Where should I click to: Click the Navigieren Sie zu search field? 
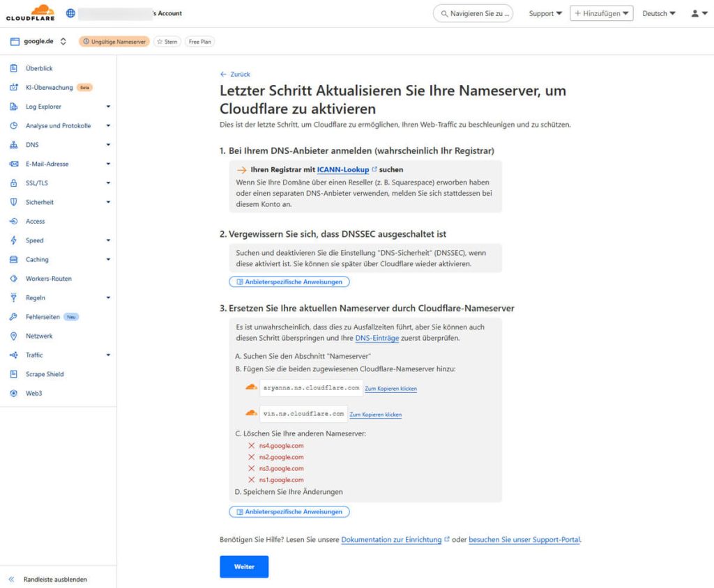click(473, 14)
